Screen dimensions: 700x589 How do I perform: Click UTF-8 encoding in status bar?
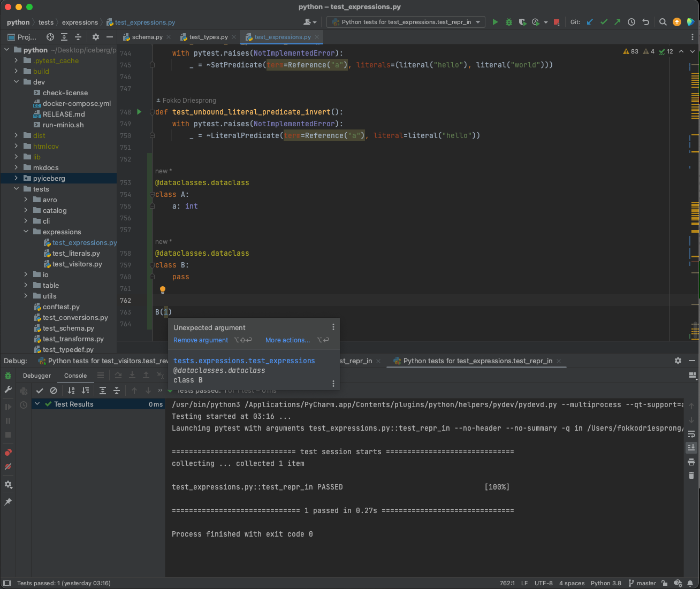[543, 583]
